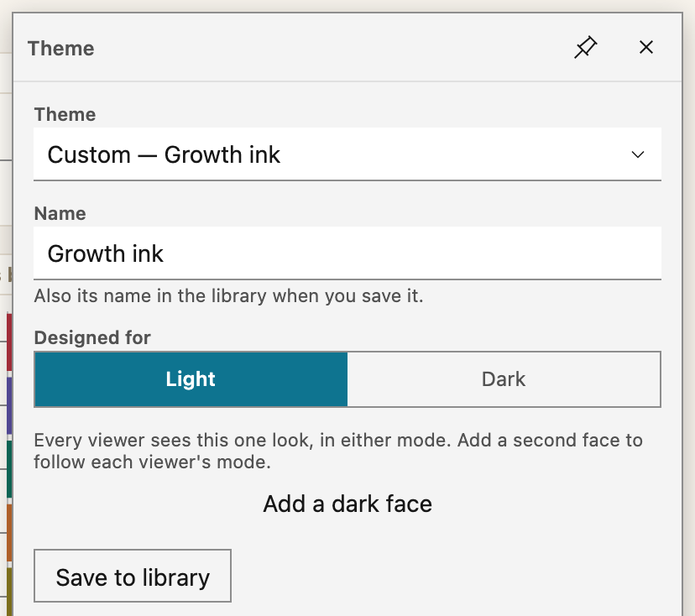Open the Custom — Growth ink theme dropdown
The image size is (695, 616).
(x=347, y=154)
